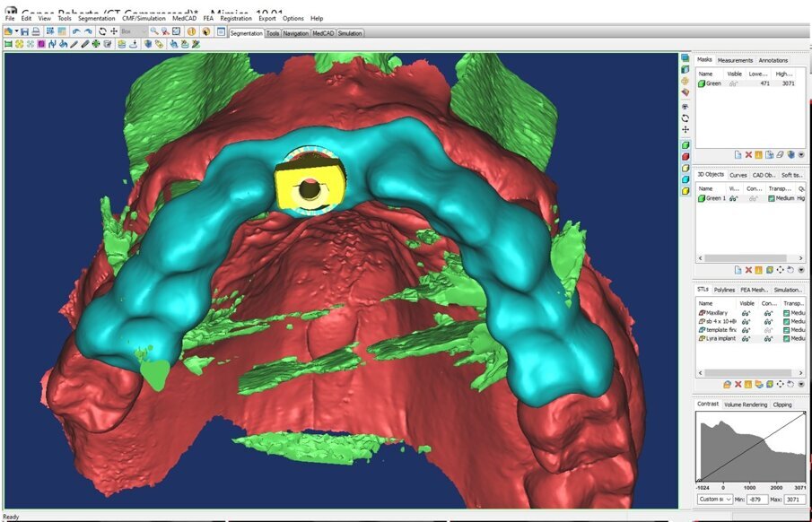The image size is (812, 522).
Task: Open a project with the folder icon
Action: click(8, 30)
